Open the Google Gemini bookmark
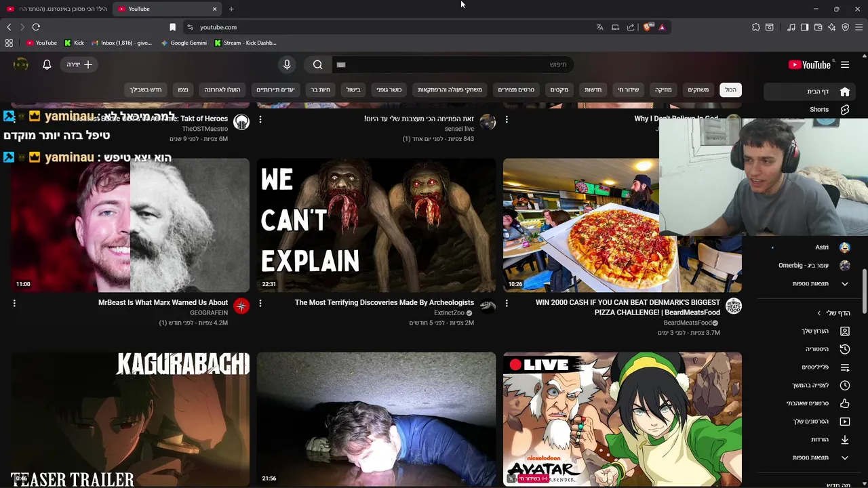Image resolution: width=868 pixels, height=488 pixels. click(x=184, y=43)
